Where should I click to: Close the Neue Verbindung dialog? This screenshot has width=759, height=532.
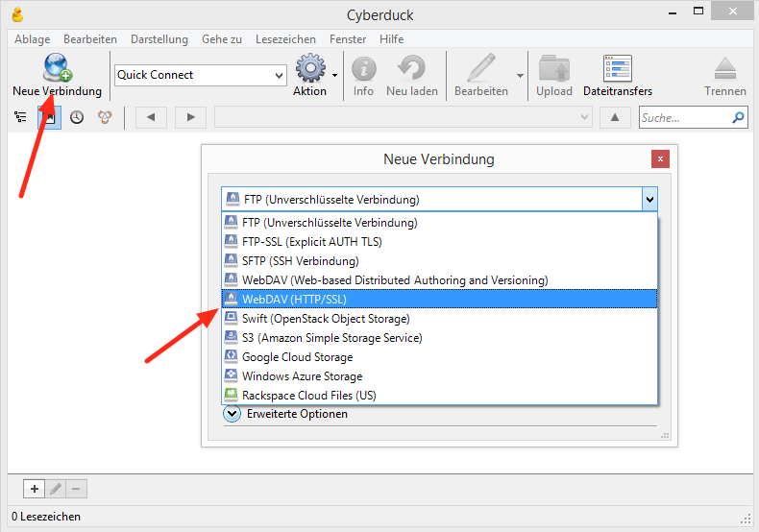coord(660,159)
